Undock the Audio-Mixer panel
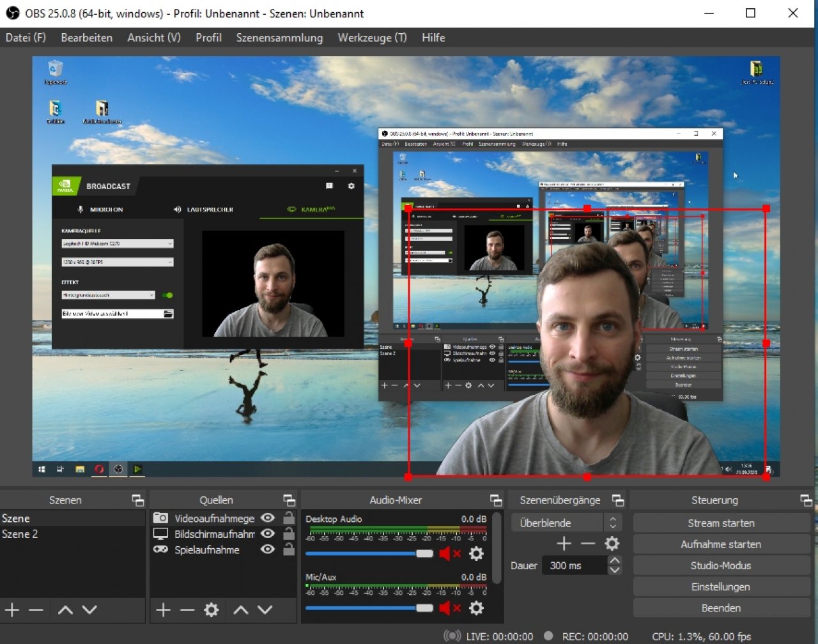This screenshot has height=644, width=818. click(496, 500)
